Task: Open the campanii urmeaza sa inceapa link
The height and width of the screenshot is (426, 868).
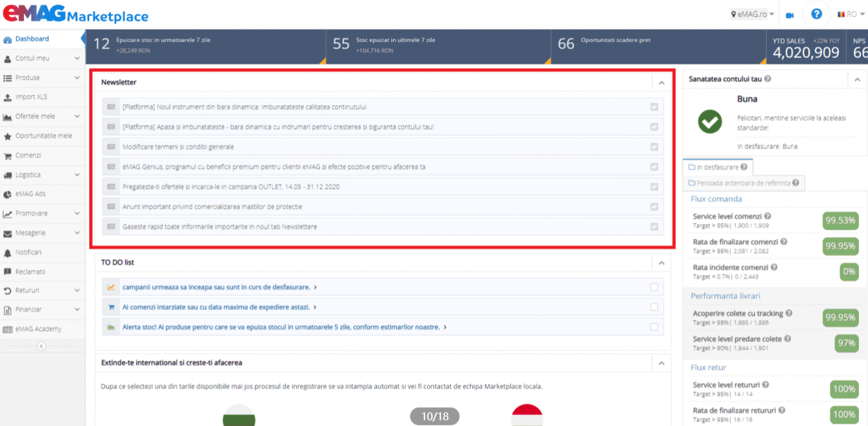Action: [219, 287]
